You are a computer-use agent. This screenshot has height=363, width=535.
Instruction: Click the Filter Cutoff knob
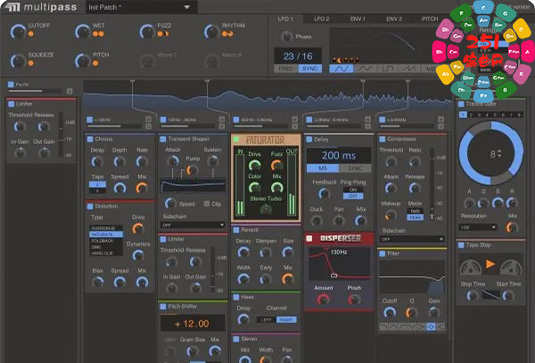tap(389, 312)
